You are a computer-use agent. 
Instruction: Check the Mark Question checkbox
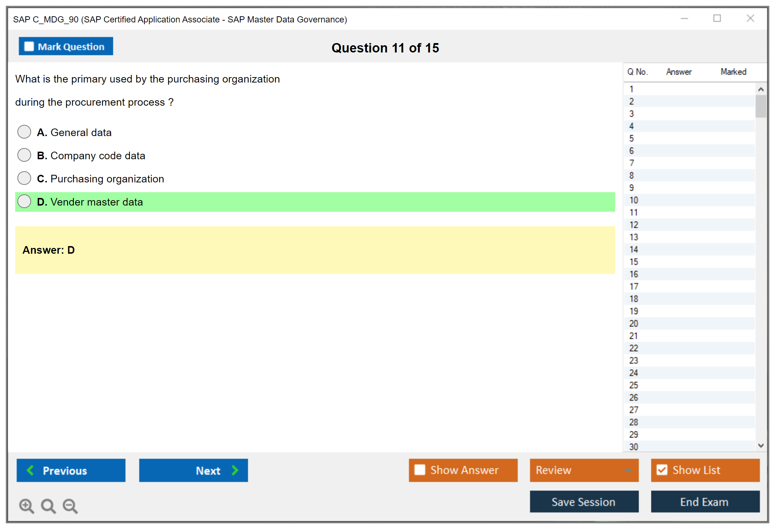pyautogui.click(x=29, y=47)
